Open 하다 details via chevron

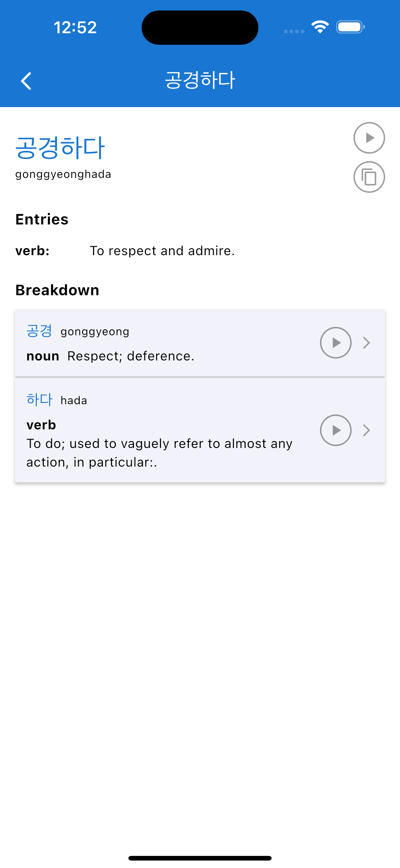click(x=366, y=430)
